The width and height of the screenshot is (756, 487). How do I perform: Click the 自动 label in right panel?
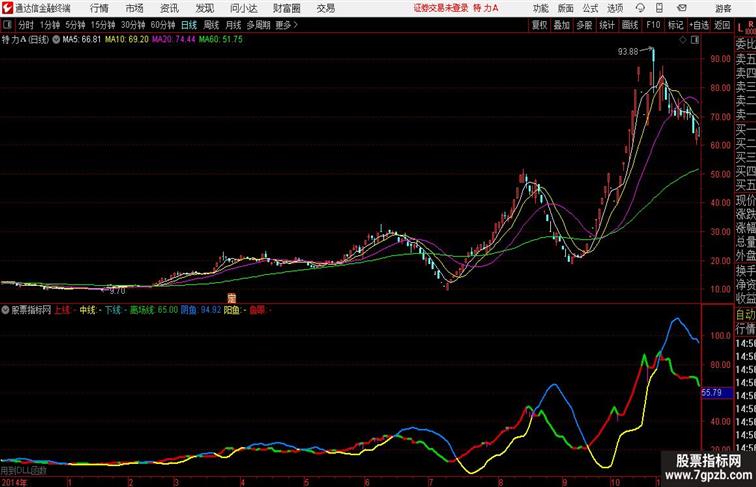(x=745, y=315)
